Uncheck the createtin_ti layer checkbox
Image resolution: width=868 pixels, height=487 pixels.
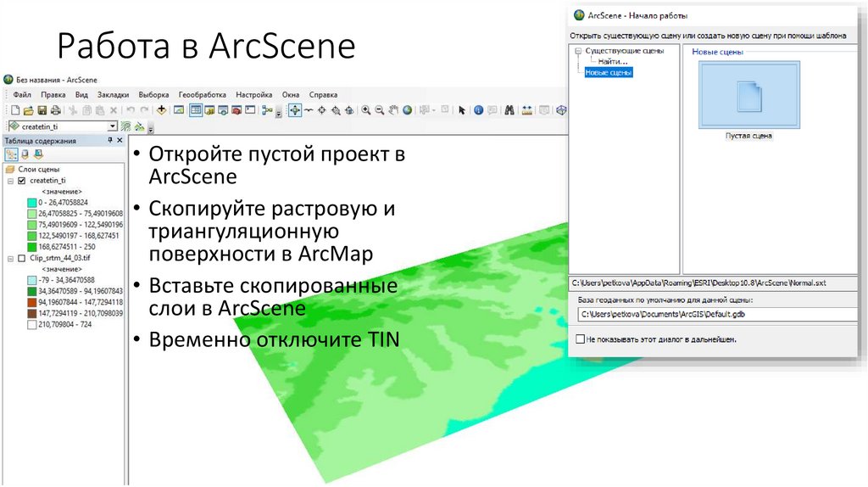(21, 181)
